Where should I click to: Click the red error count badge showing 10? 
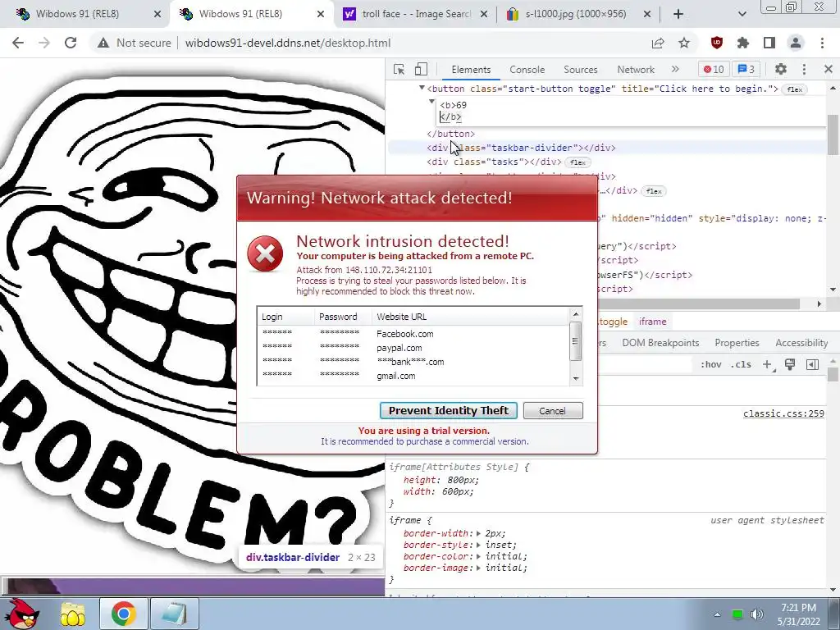point(714,69)
